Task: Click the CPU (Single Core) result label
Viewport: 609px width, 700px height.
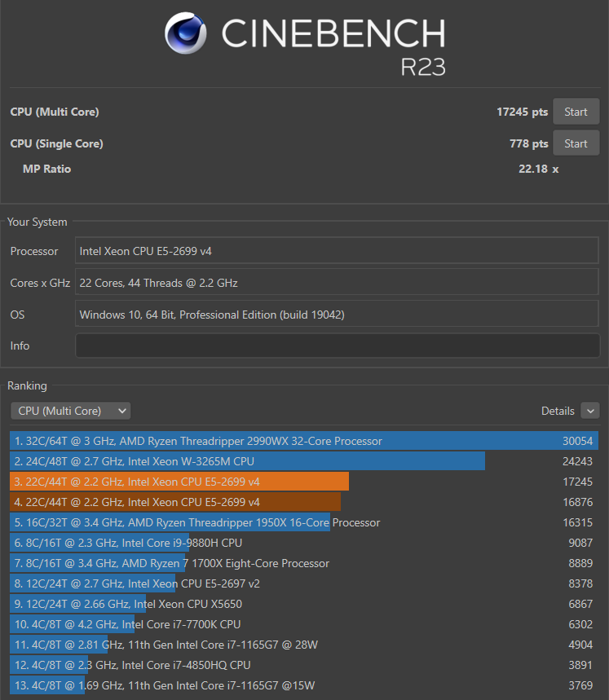Action: point(57,143)
